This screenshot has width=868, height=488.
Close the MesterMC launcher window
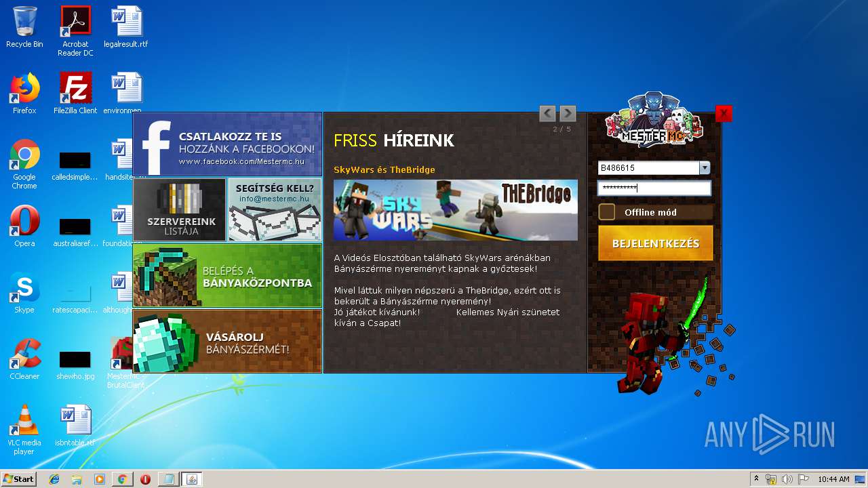click(x=724, y=113)
